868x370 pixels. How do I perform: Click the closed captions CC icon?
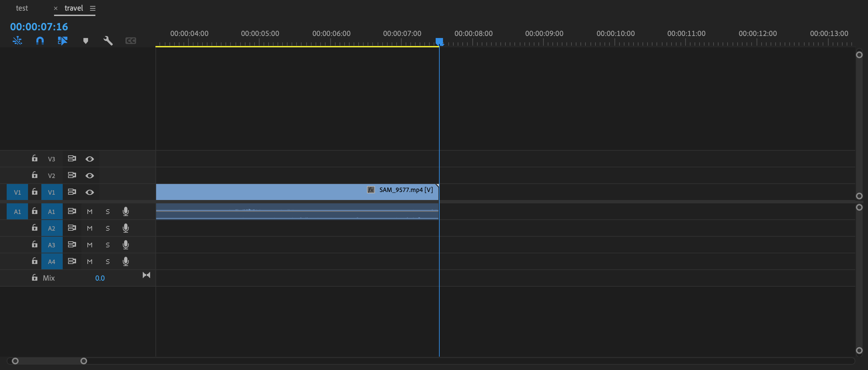pos(130,41)
